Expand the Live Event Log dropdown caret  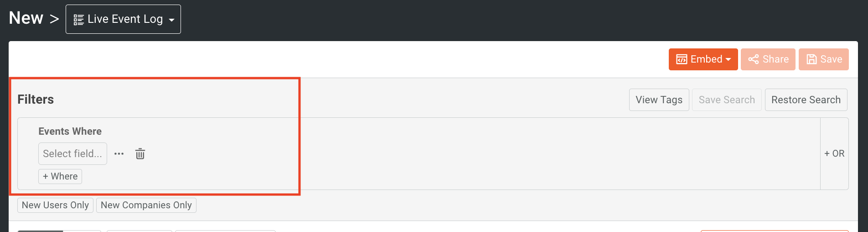[x=172, y=20]
